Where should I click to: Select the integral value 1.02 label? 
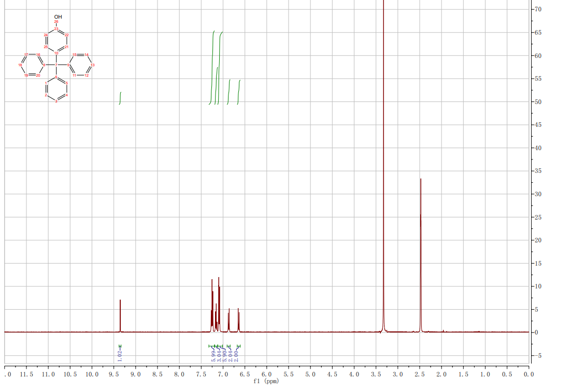pyautogui.click(x=120, y=355)
